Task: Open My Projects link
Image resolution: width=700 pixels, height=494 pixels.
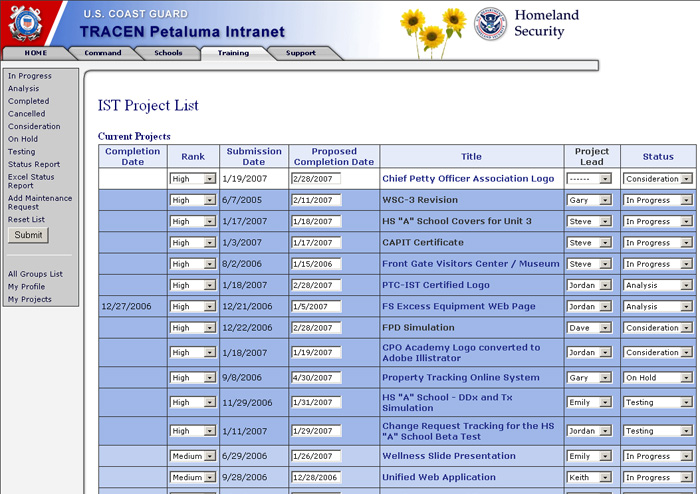Action: [29, 299]
